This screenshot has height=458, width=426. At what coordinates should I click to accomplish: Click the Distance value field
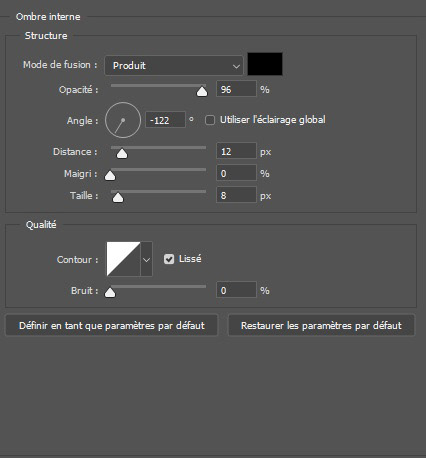point(236,151)
